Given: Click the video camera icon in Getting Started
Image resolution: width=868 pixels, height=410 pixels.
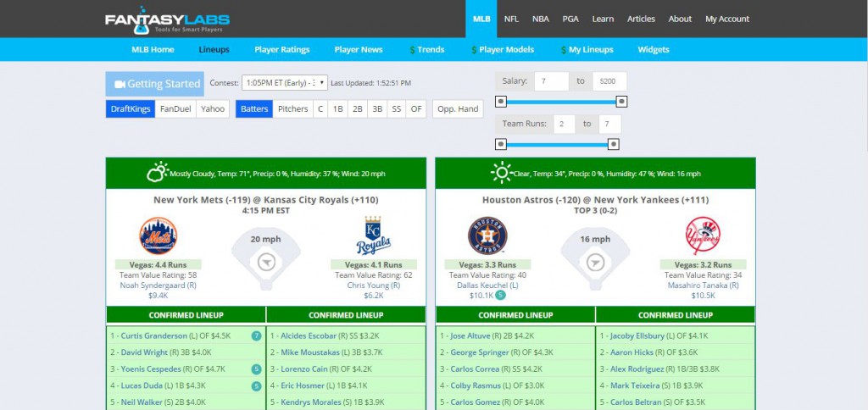Looking at the screenshot, I should (x=120, y=84).
